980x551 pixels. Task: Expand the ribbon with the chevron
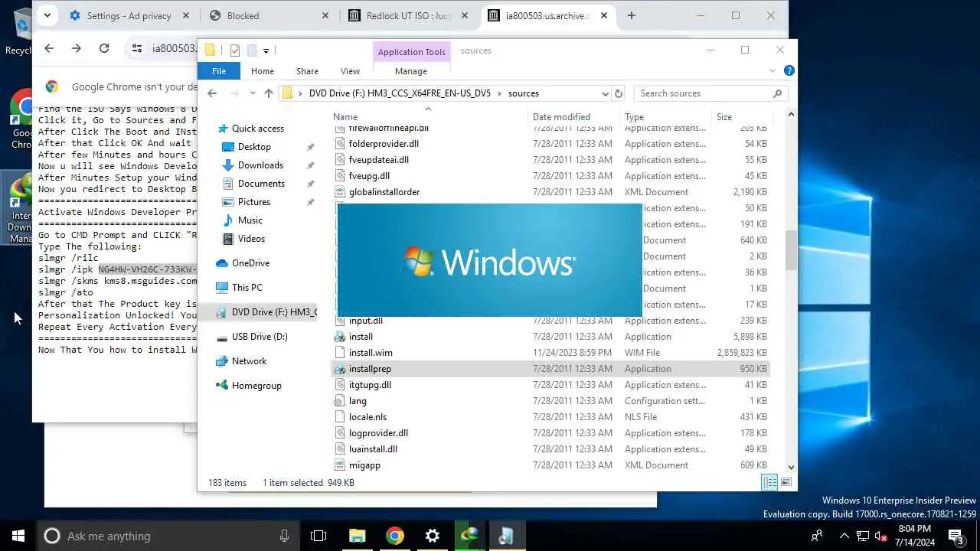772,71
